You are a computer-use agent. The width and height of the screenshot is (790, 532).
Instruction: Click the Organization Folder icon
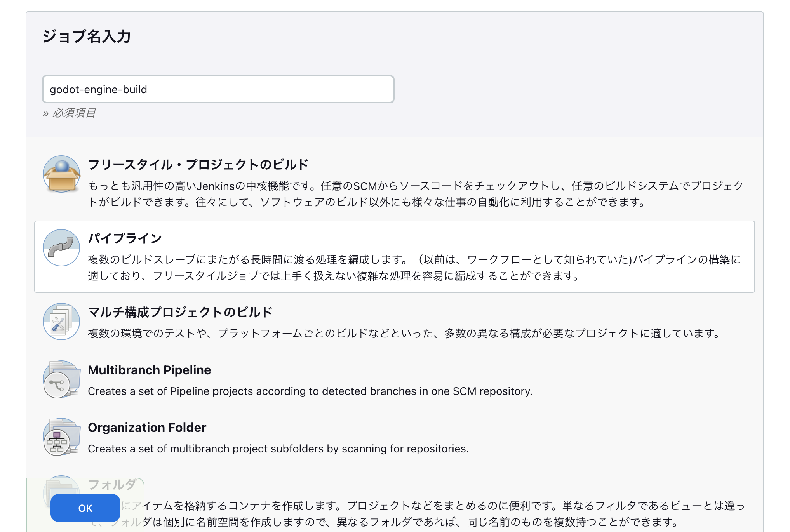pyautogui.click(x=61, y=436)
